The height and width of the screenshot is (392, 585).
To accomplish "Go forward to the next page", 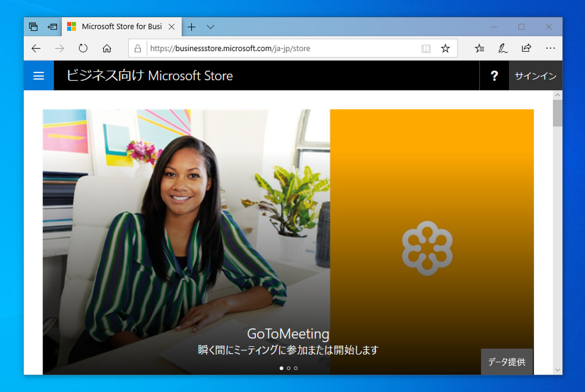I will pos(59,48).
